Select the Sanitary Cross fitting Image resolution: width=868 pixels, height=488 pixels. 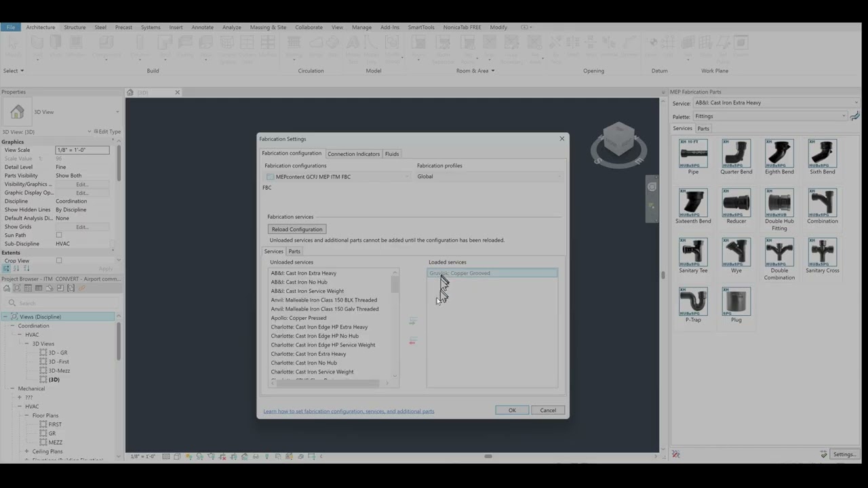(x=822, y=256)
